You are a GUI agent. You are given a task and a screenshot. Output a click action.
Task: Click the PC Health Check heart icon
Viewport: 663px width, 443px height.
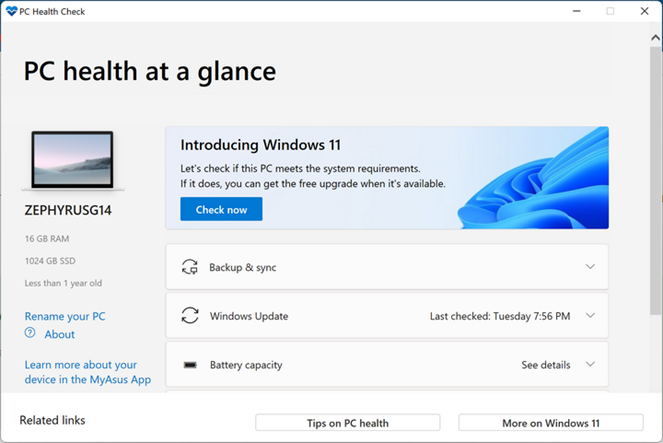[12, 11]
